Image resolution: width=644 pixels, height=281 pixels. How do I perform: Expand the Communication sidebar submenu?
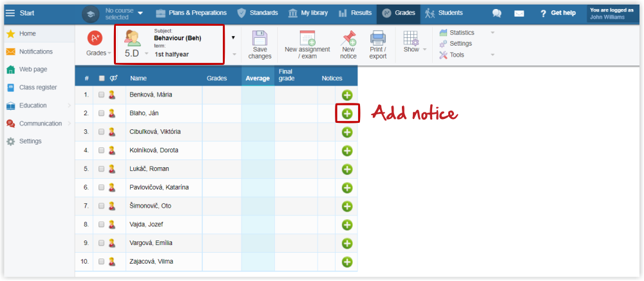[x=69, y=123]
